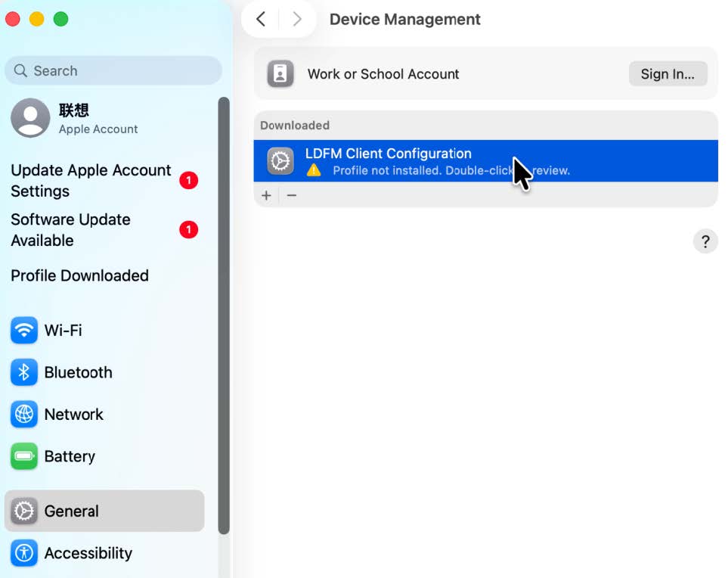Click the Work or School Account text

383,74
